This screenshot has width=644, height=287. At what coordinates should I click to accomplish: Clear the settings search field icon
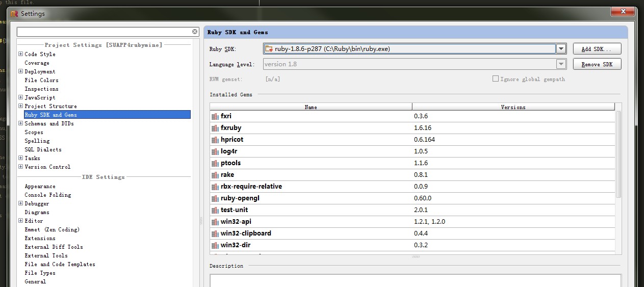click(x=195, y=32)
